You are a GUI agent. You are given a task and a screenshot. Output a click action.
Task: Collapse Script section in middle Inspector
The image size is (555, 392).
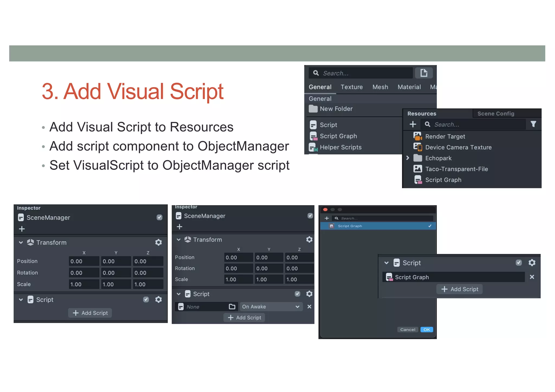tap(179, 294)
